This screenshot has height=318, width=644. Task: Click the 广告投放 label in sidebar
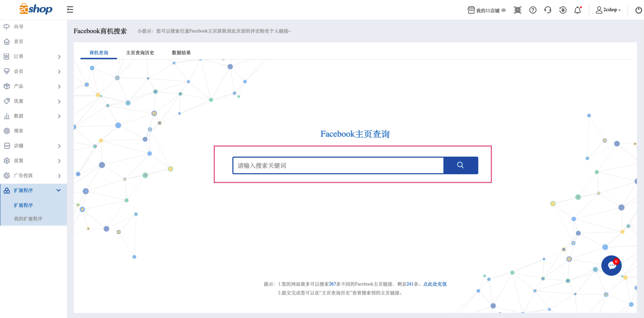pyautogui.click(x=23, y=176)
